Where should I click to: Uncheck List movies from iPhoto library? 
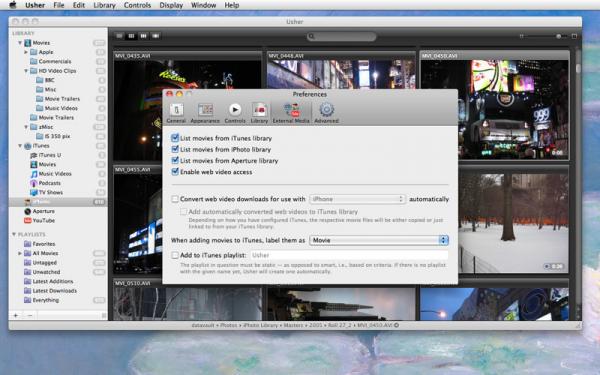coord(175,149)
